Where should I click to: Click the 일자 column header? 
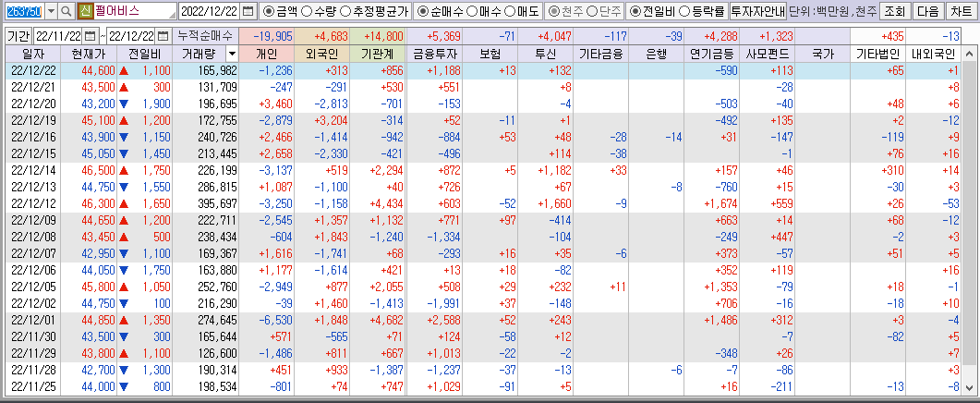(x=32, y=55)
